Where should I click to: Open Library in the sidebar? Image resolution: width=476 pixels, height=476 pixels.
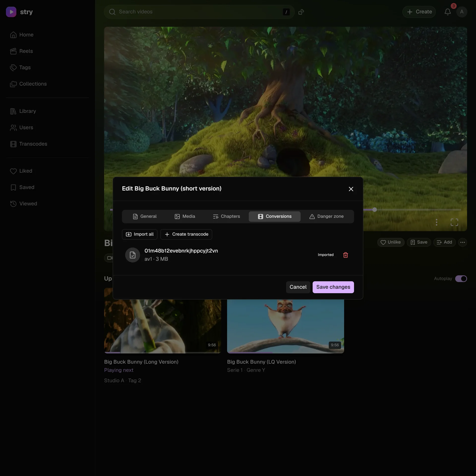47,111
